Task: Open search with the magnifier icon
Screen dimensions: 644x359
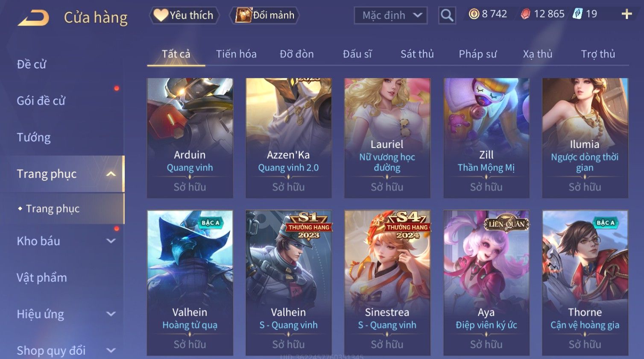Action: click(x=447, y=15)
